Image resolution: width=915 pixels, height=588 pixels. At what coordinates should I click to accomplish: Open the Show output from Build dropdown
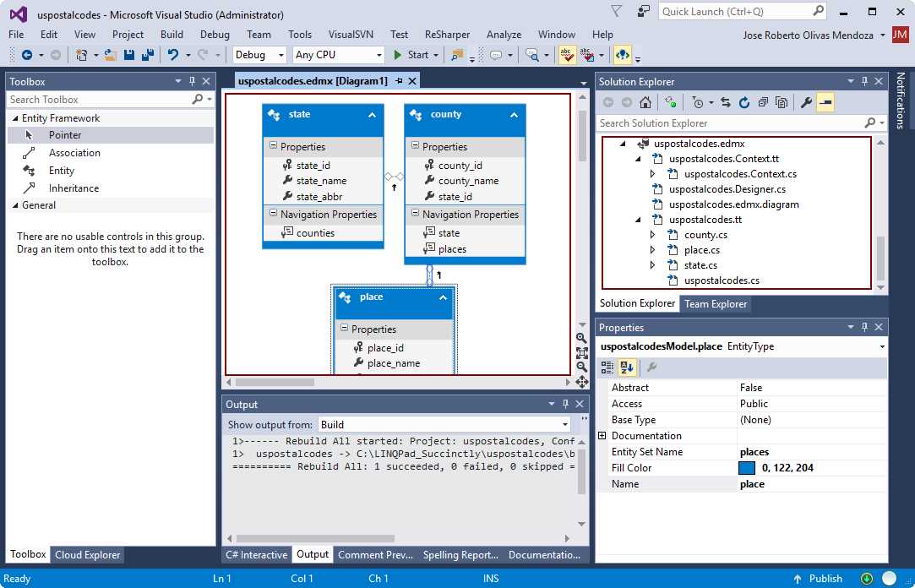click(x=444, y=425)
